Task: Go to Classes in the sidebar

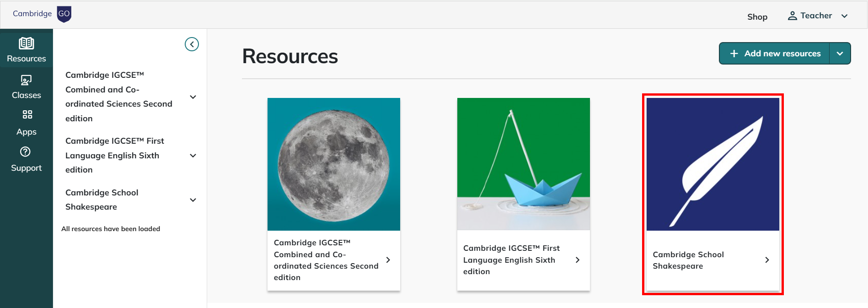Action: [x=27, y=87]
